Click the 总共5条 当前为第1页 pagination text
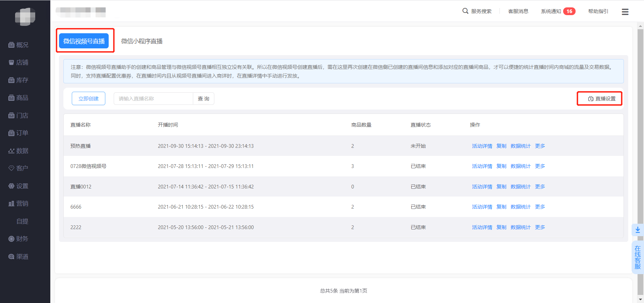Image resolution: width=644 pixels, height=303 pixels. (x=343, y=291)
